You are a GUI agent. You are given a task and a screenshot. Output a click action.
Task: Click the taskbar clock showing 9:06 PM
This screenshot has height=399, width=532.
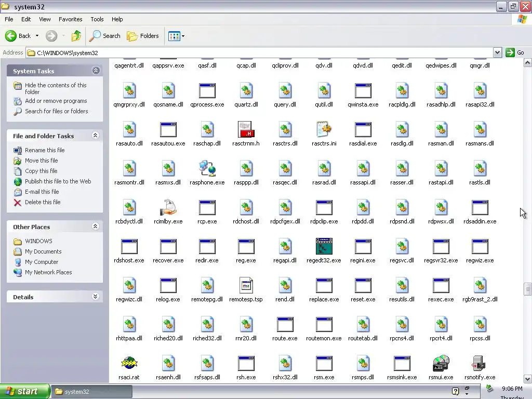512,389
